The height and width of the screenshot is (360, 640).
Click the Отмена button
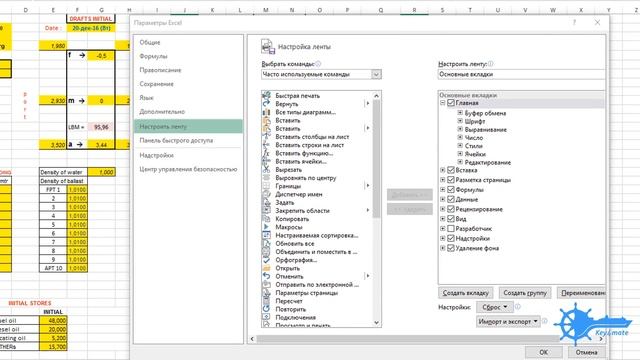point(587,352)
